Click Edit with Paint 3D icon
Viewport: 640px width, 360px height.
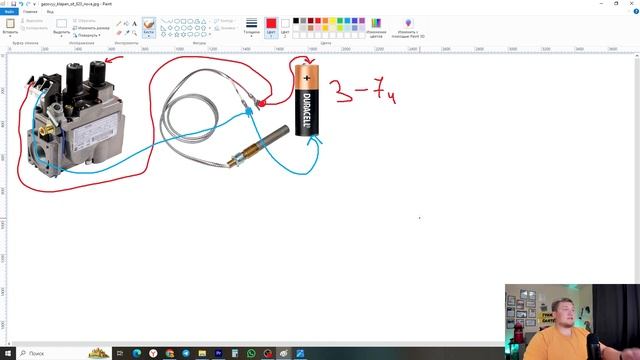coord(408,23)
